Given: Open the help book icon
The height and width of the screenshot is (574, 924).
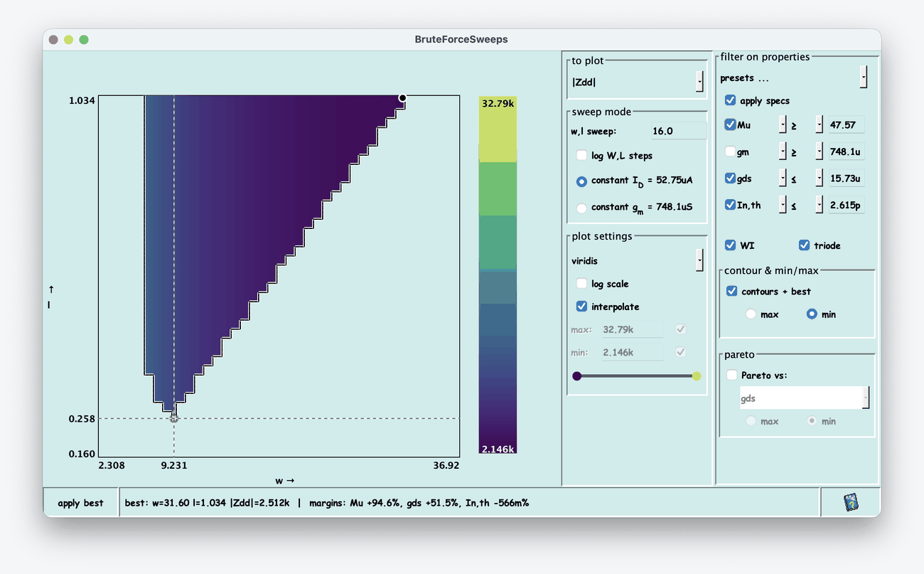Looking at the screenshot, I should pos(851,503).
